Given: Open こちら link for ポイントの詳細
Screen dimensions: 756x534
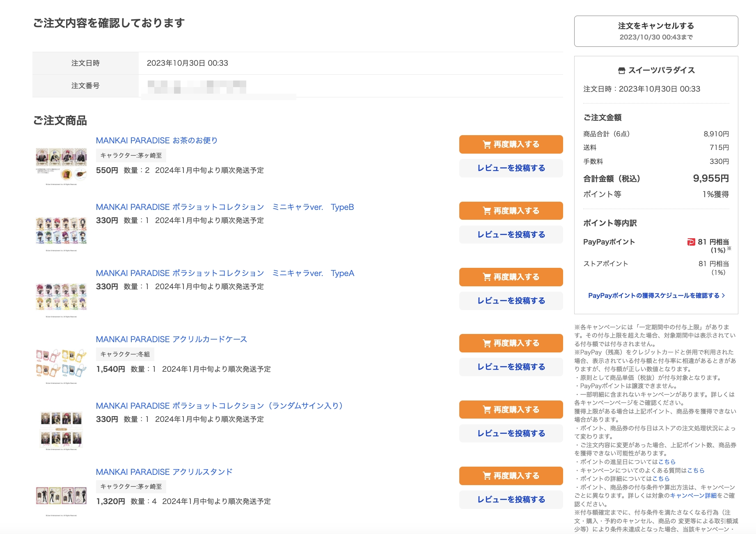Looking at the screenshot, I should (x=661, y=479).
